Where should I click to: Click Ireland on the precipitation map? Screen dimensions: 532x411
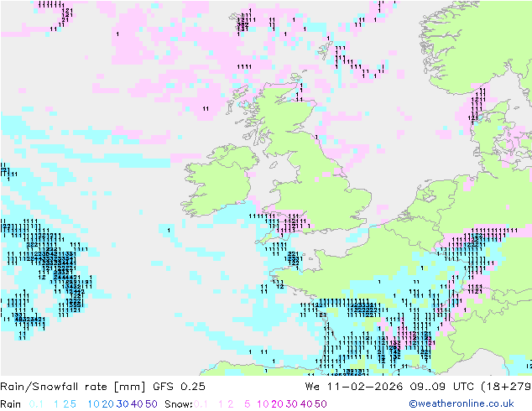click(x=221, y=183)
